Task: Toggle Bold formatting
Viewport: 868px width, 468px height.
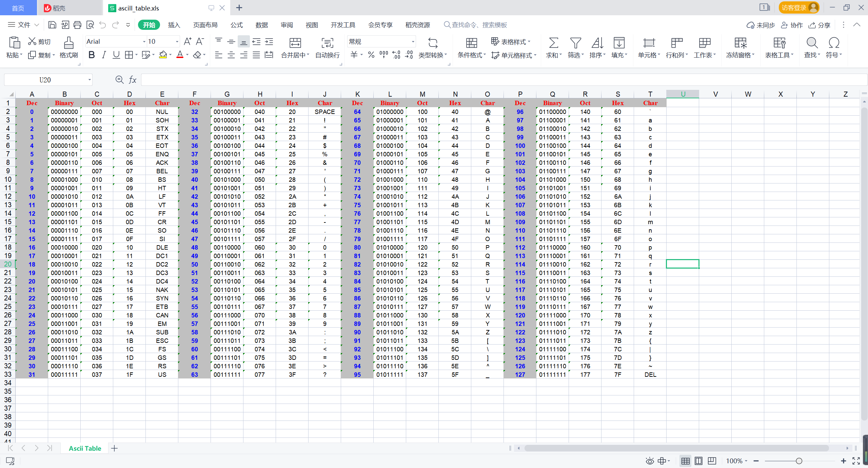Action: pos(91,55)
